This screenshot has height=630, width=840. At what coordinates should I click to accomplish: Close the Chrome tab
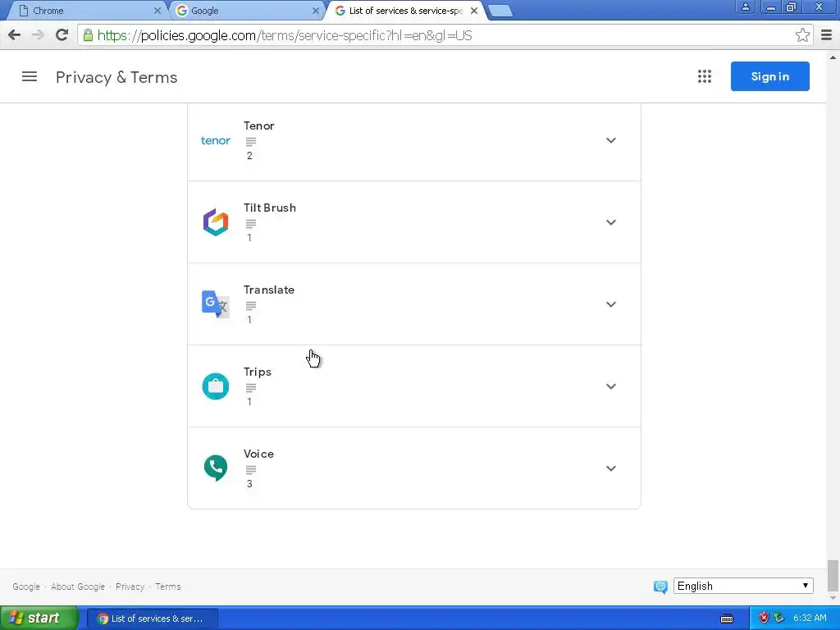(157, 10)
